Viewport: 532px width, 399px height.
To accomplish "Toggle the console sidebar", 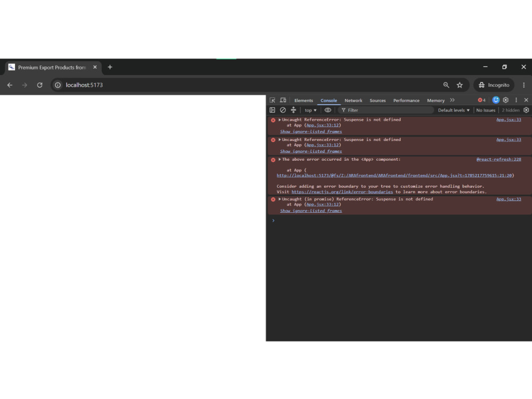I will pos(272,110).
